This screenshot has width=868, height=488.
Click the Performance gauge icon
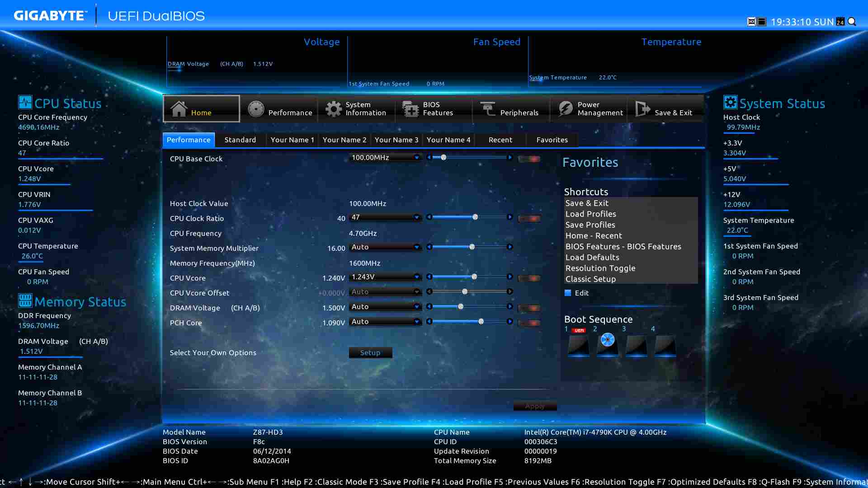pyautogui.click(x=256, y=109)
